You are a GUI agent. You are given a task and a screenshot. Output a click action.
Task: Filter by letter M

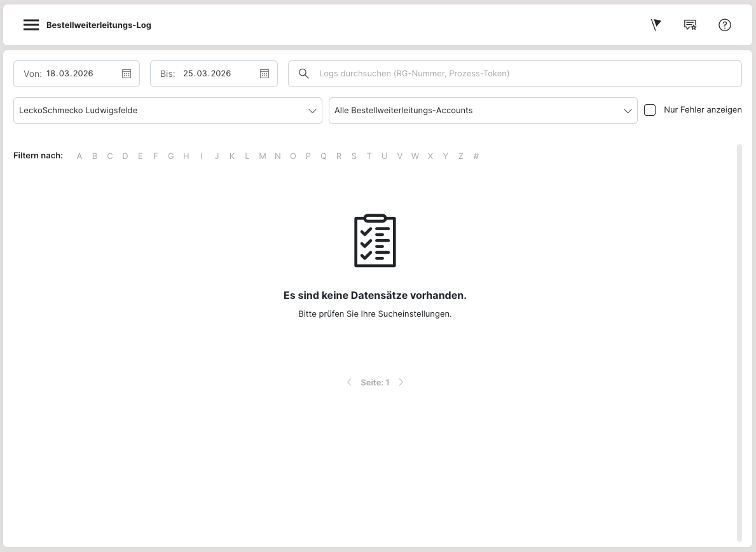[262, 156]
